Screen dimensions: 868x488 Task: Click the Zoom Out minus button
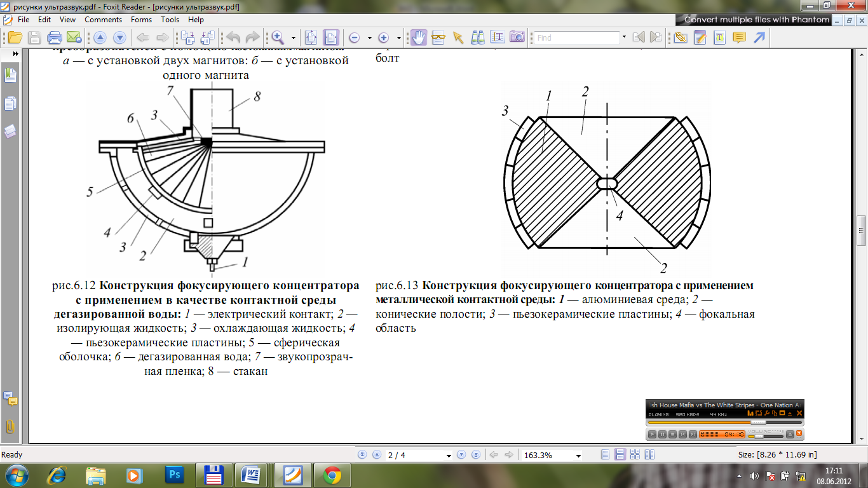tap(354, 37)
